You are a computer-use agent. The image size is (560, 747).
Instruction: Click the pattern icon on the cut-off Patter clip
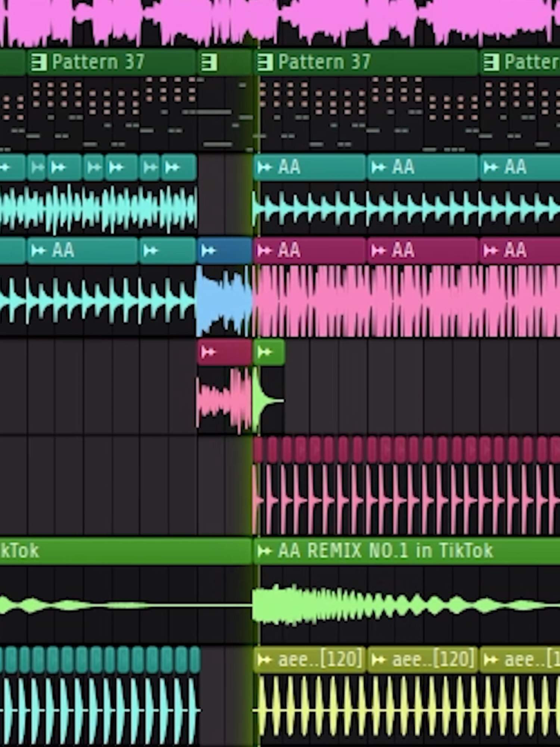click(491, 62)
